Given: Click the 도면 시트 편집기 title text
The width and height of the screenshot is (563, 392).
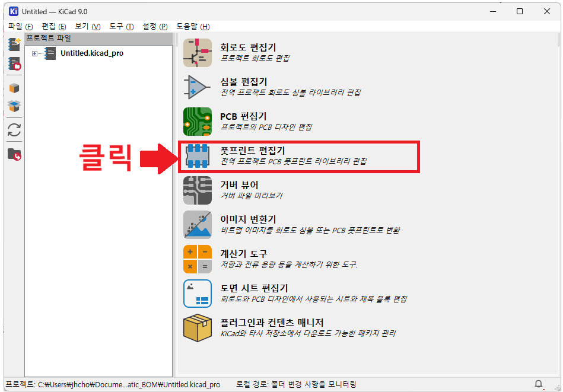Looking at the screenshot, I should click(254, 288).
